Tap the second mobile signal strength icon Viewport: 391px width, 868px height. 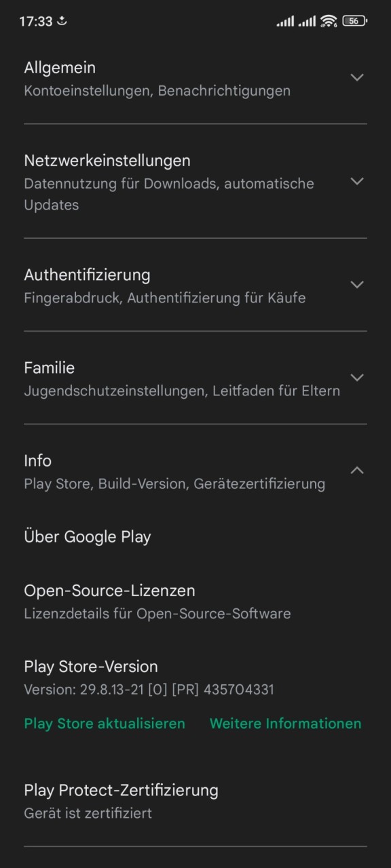pos(307,22)
